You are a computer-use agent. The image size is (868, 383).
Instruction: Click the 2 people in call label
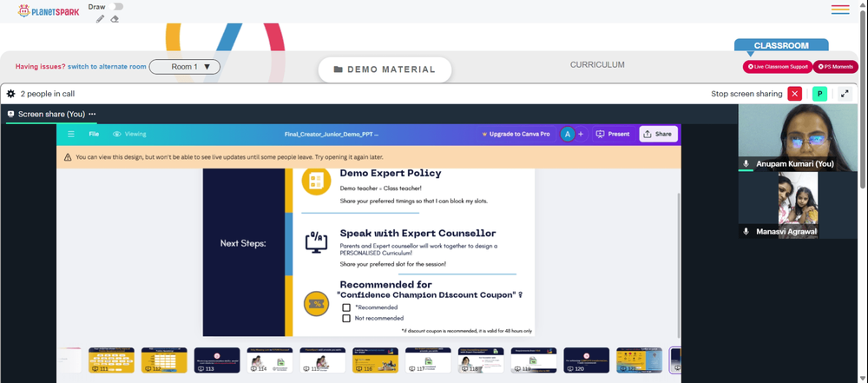(48, 94)
